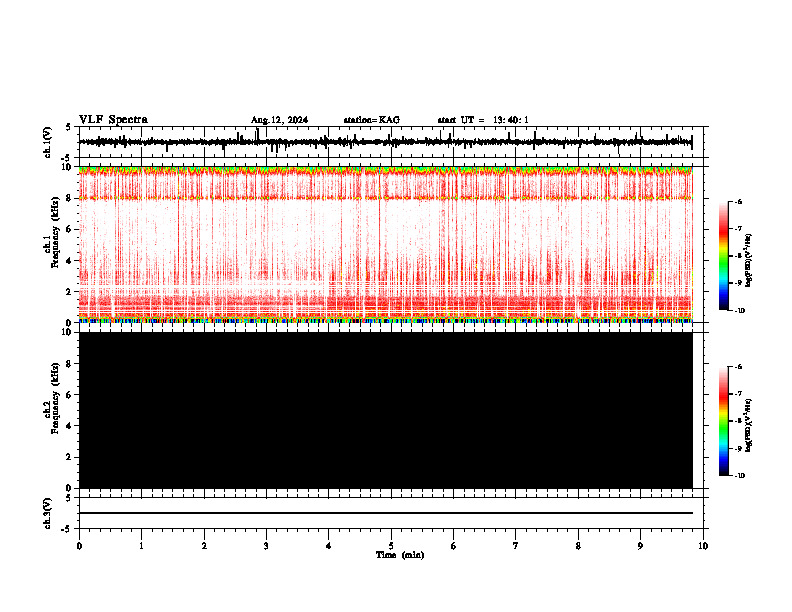Click the ch.1 voltage waveform trace
Viewport: 792px width, 612px height.
tap(385, 142)
